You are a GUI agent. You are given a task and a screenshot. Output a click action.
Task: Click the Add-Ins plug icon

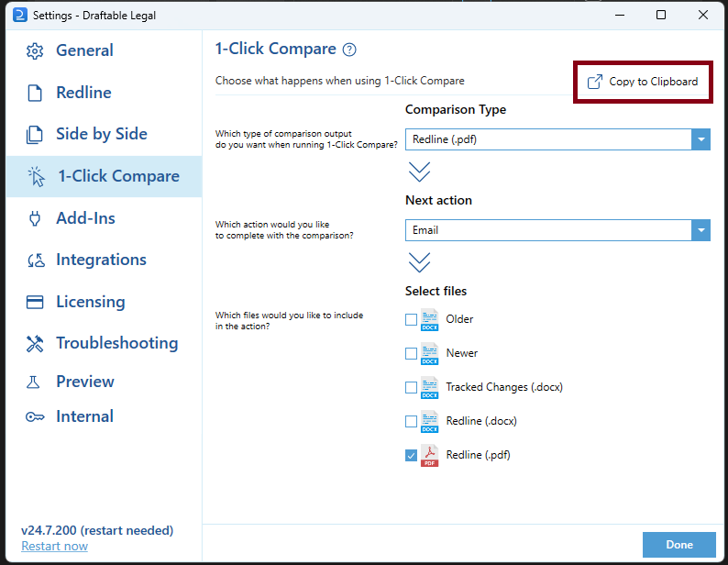click(x=35, y=218)
